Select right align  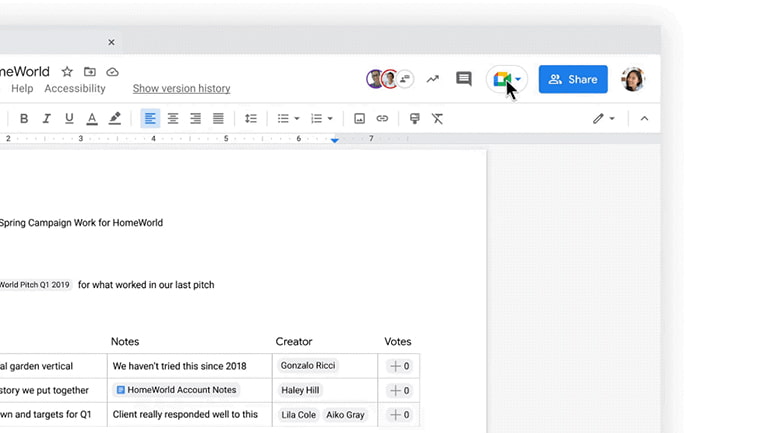(x=195, y=118)
